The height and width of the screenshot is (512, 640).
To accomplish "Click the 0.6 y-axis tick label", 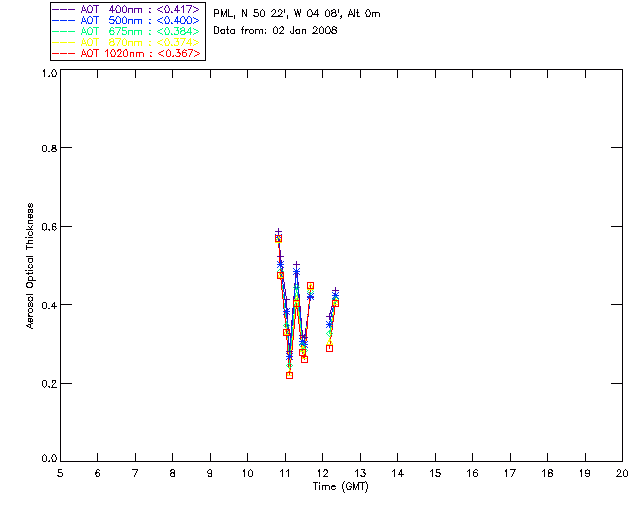I will pos(49,227).
